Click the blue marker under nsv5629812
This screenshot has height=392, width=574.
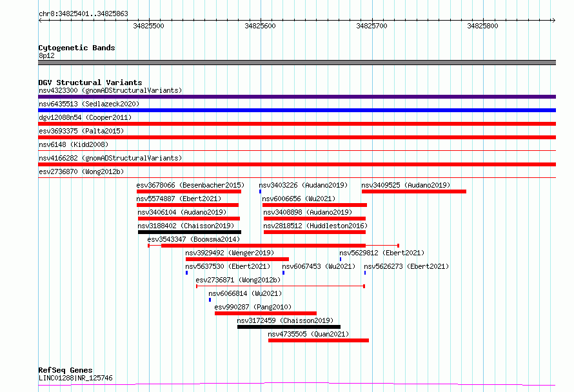[341, 259]
